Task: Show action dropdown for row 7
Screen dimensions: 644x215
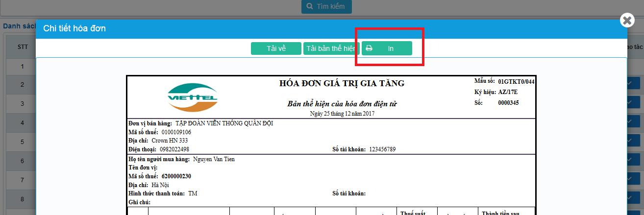Action: (635, 180)
